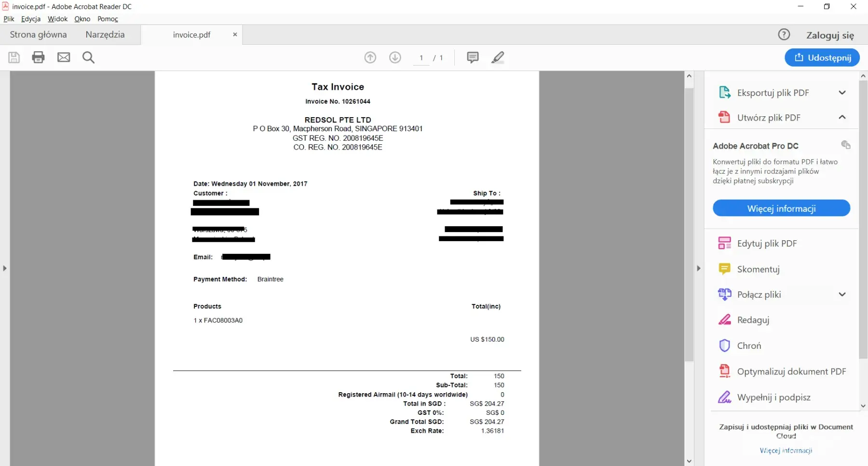Open the Skomentuj tool
The width and height of the screenshot is (868, 466).
pyautogui.click(x=749, y=269)
